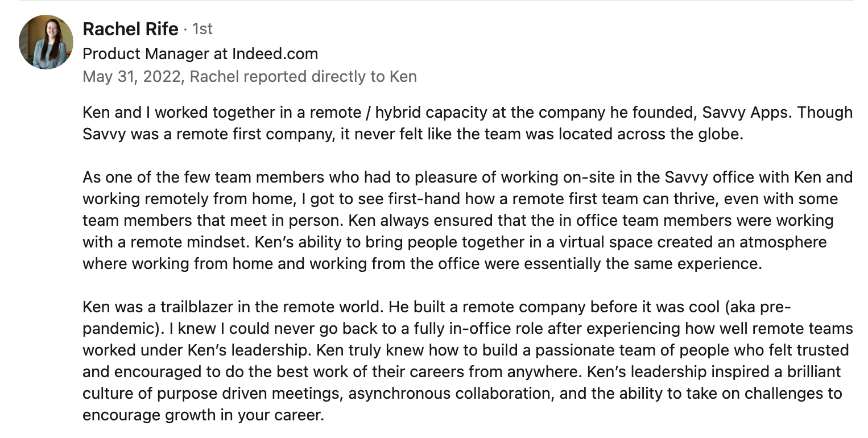This screenshot has height=438, width=868.
Task: Click the phrase 'remote mindset'
Action: pyautogui.click(x=181, y=242)
